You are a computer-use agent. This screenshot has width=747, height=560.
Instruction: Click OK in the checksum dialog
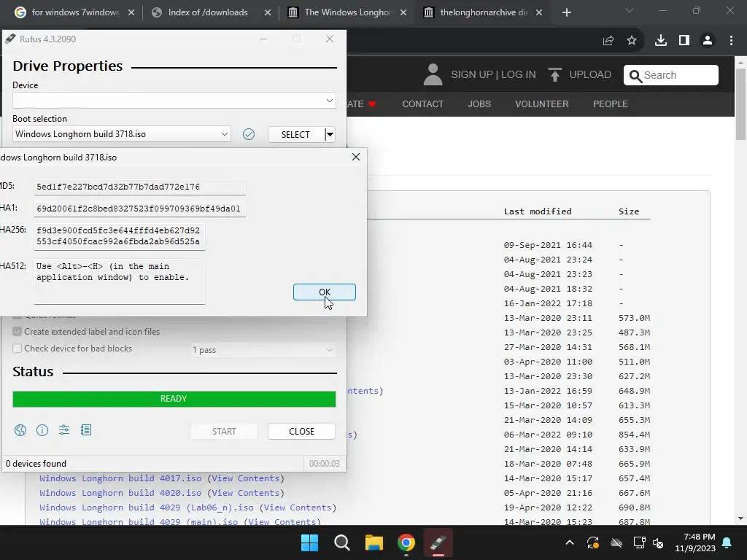[x=325, y=292]
